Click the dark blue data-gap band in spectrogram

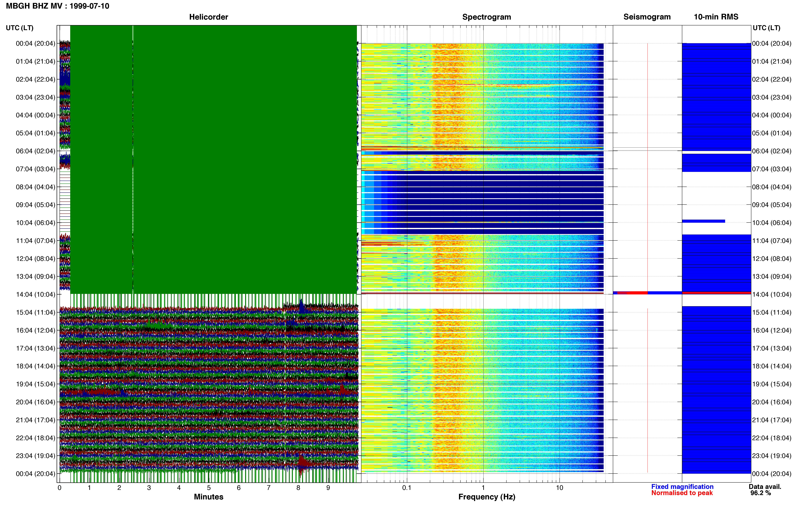click(482, 203)
